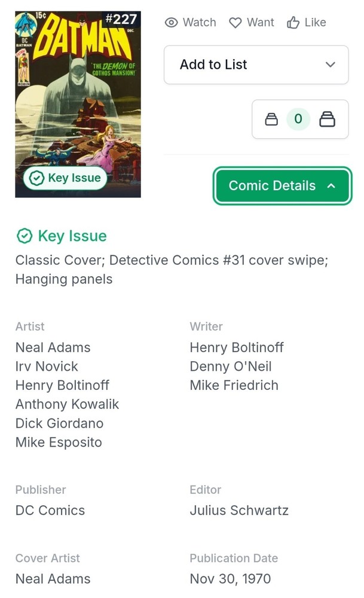Image resolution: width=364 pixels, height=598 pixels.
Task: Mark comic as Want with heart icon
Action: [251, 23]
